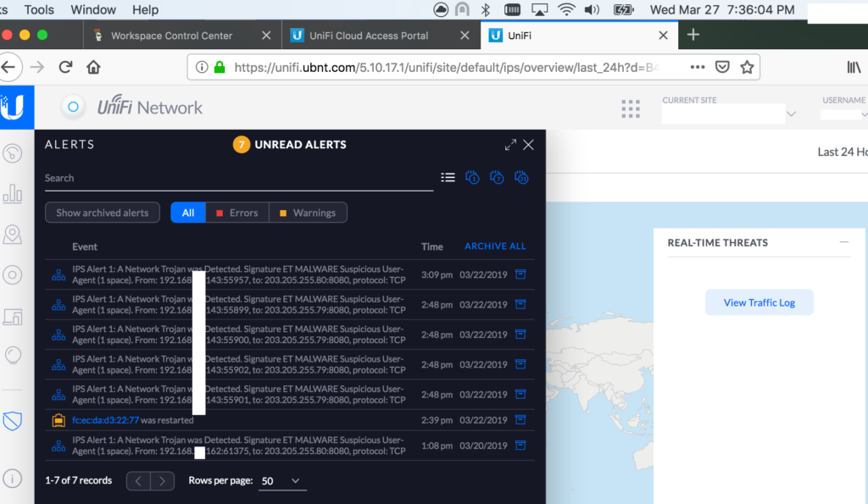868x504 pixels.
Task: Archive the alert from port 55901
Action: pos(520,394)
